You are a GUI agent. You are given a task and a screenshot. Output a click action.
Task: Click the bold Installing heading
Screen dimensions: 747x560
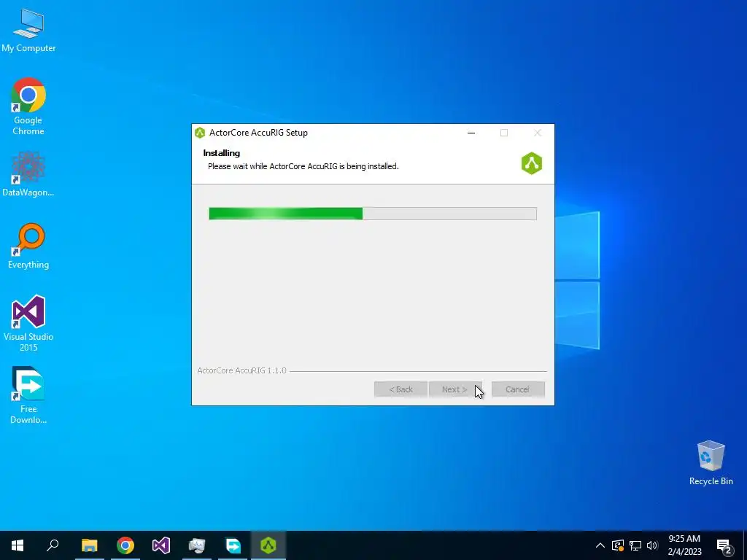click(222, 153)
